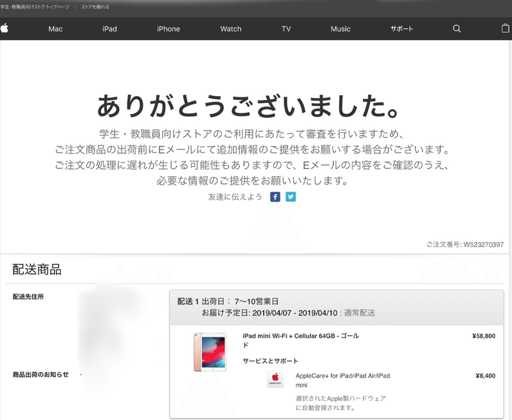Click the 商品出荷のお知らせ label

coord(40,375)
